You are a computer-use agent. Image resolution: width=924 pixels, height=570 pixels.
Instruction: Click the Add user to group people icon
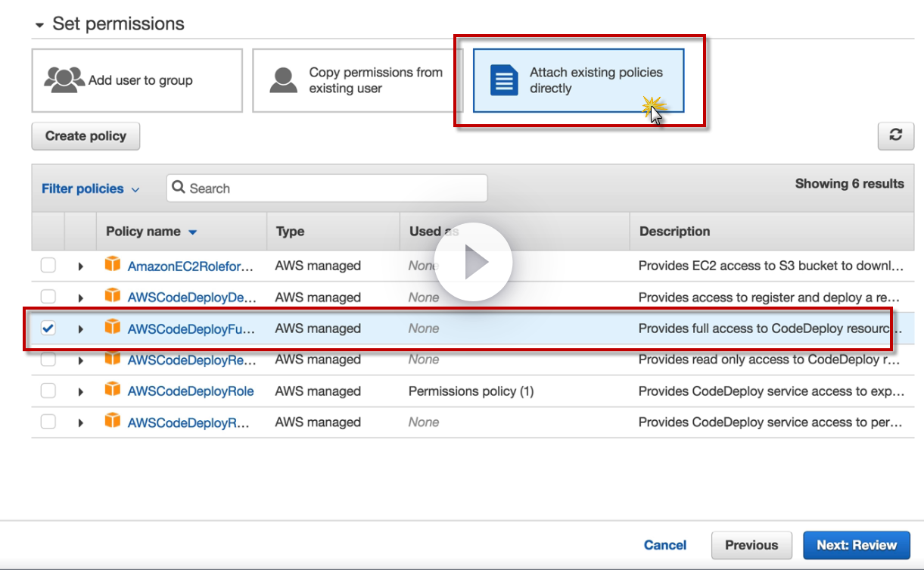64,79
